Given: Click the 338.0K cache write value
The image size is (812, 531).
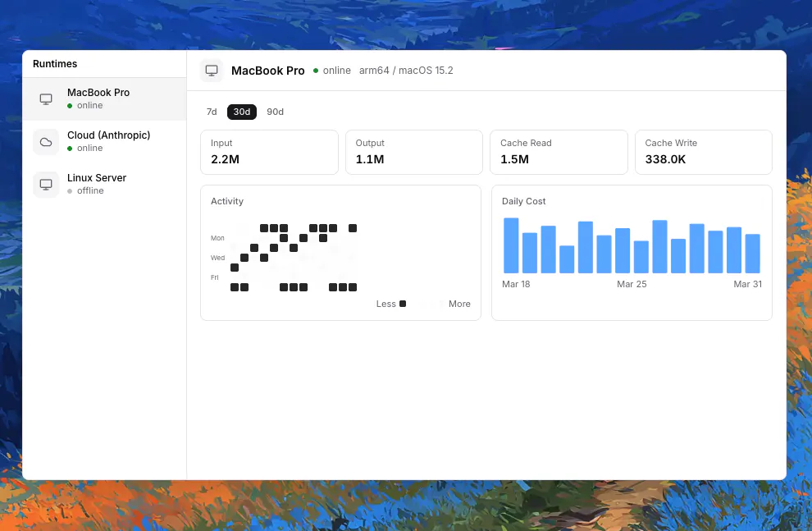Looking at the screenshot, I should pos(665,159).
